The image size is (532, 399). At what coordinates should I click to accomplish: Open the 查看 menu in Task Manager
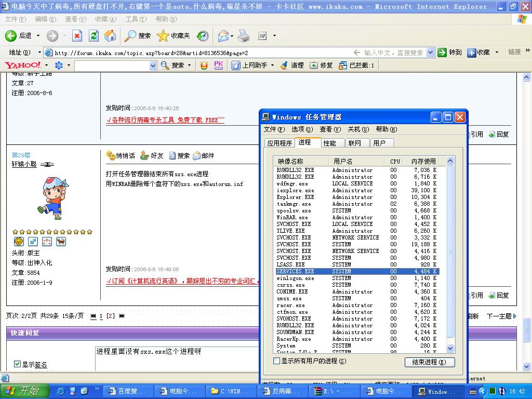point(330,129)
